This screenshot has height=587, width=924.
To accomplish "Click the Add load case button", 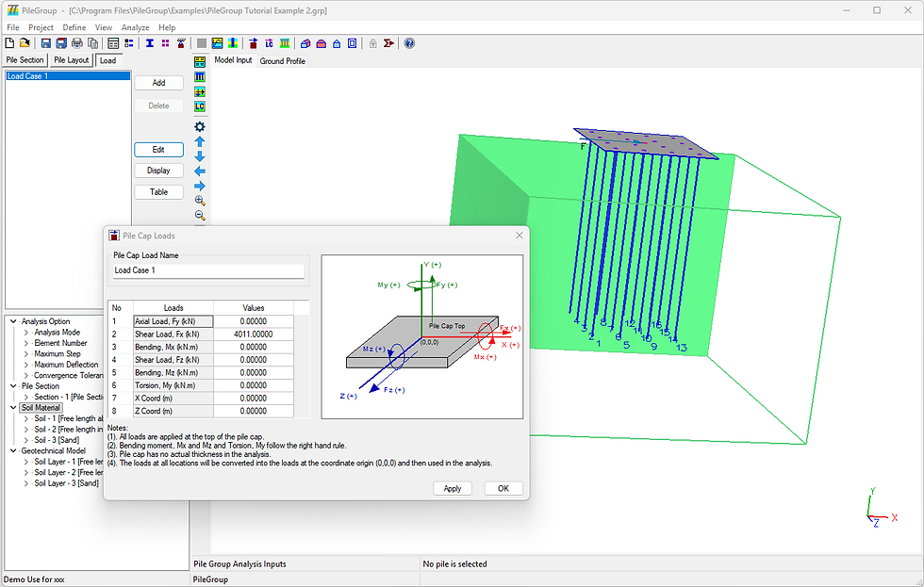I will pos(158,83).
